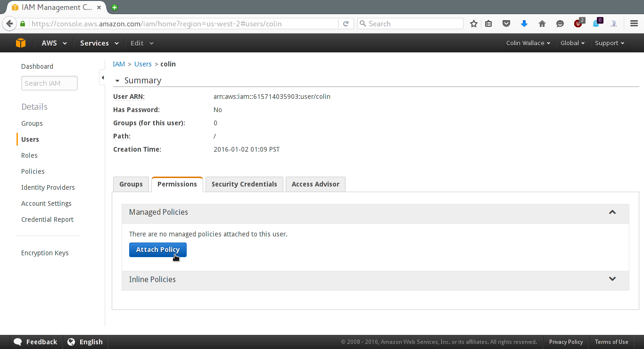Focus the Search IAM input field

[x=50, y=83]
